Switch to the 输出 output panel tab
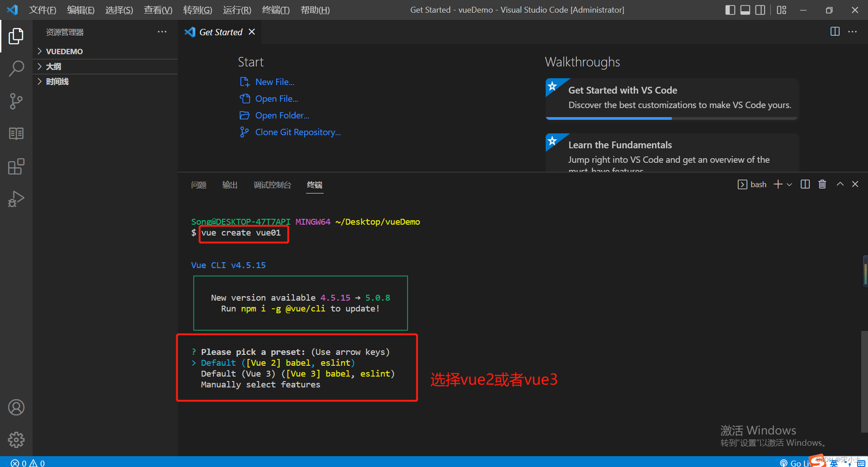 (230, 185)
